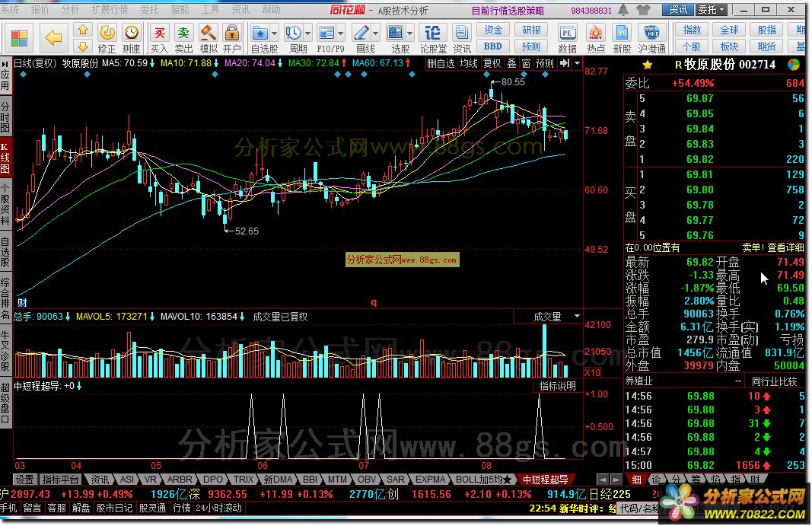The height and width of the screenshot is (526, 812).
Task: Expand the 画线 dropdown arrow
Action: click(375, 33)
